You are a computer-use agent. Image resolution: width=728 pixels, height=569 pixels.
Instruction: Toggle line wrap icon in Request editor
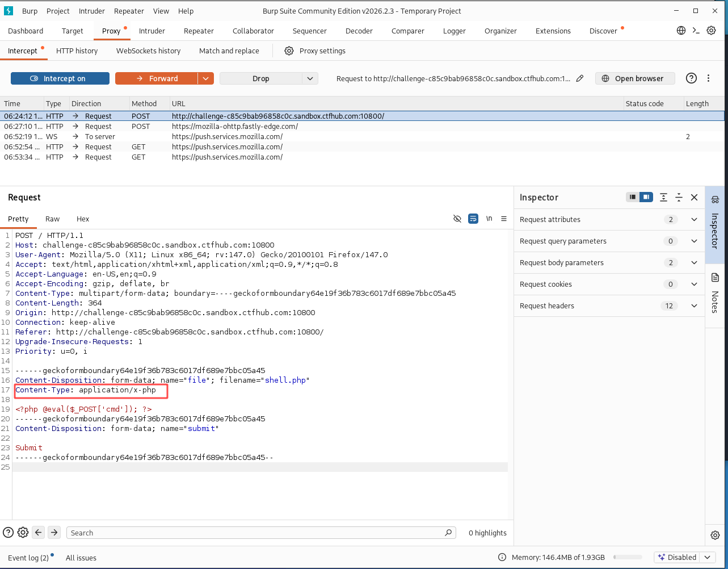click(473, 219)
